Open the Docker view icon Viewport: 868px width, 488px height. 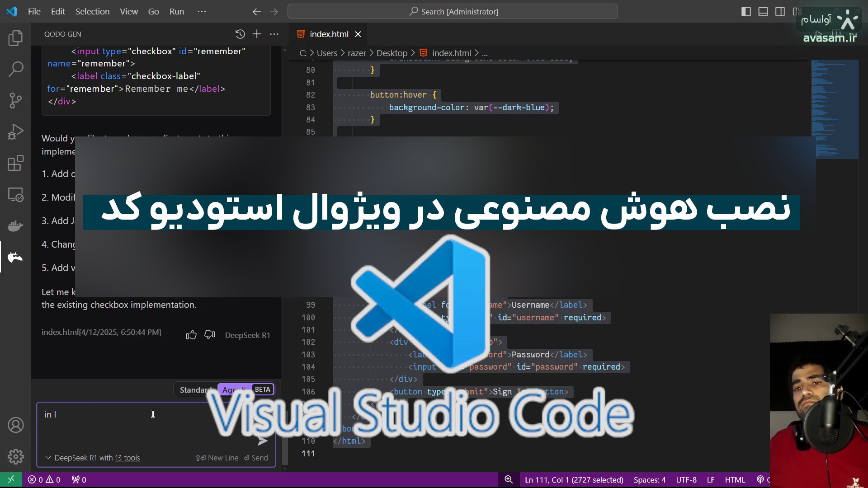(15, 225)
